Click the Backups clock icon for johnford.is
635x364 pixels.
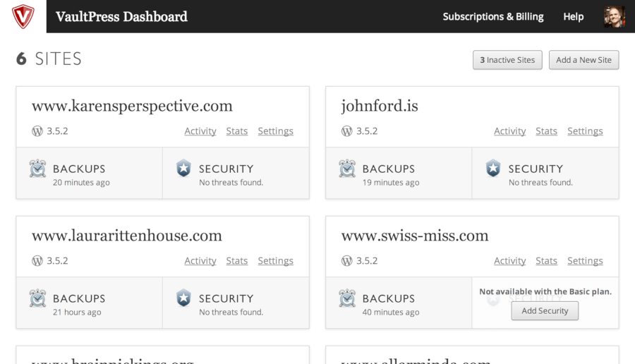coord(347,169)
